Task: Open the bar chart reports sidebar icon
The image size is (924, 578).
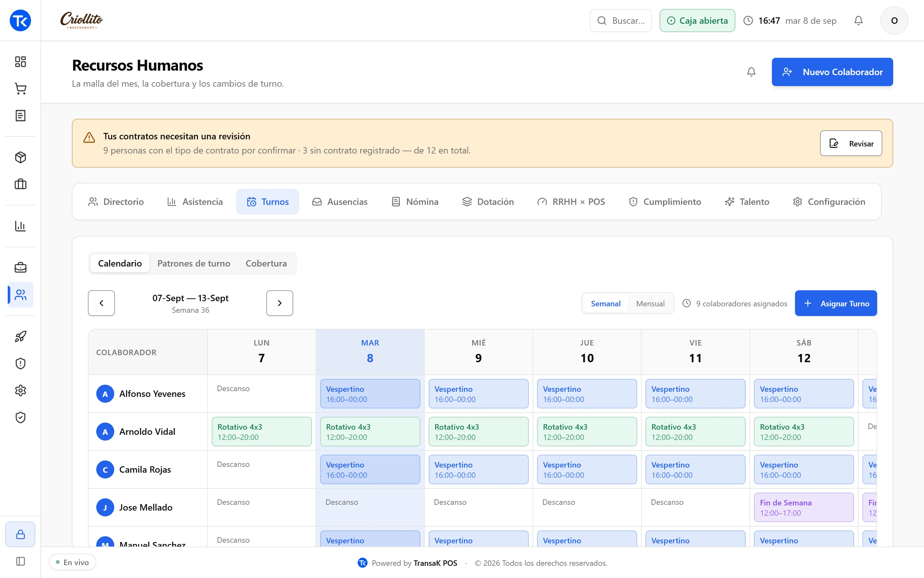Action: 20,226
